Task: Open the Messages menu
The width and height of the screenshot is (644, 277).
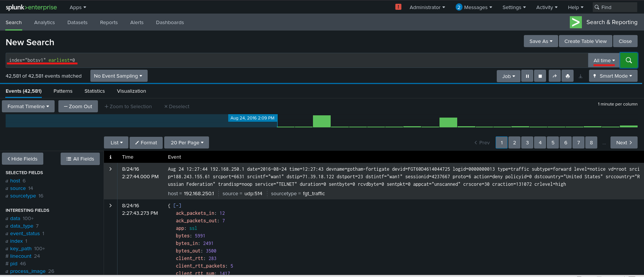Action: coord(474,7)
